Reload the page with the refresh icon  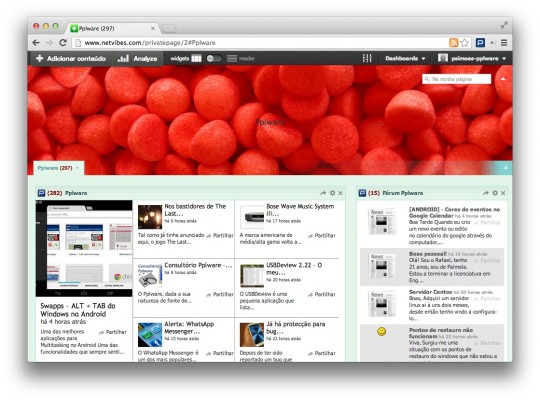pos(63,43)
